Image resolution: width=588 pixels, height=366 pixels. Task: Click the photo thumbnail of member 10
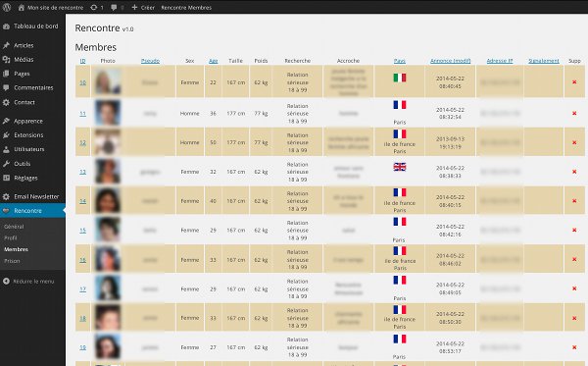[108, 81]
